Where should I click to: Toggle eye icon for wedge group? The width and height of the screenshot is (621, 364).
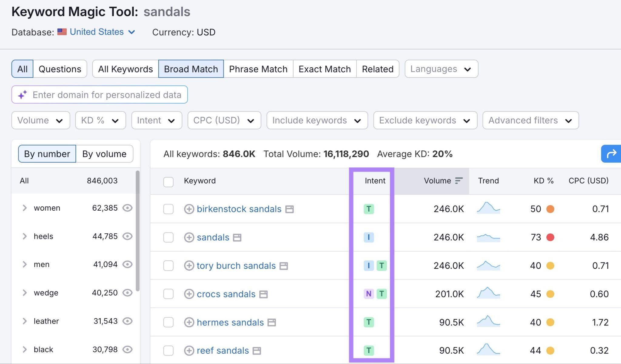click(x=127, y=293)
